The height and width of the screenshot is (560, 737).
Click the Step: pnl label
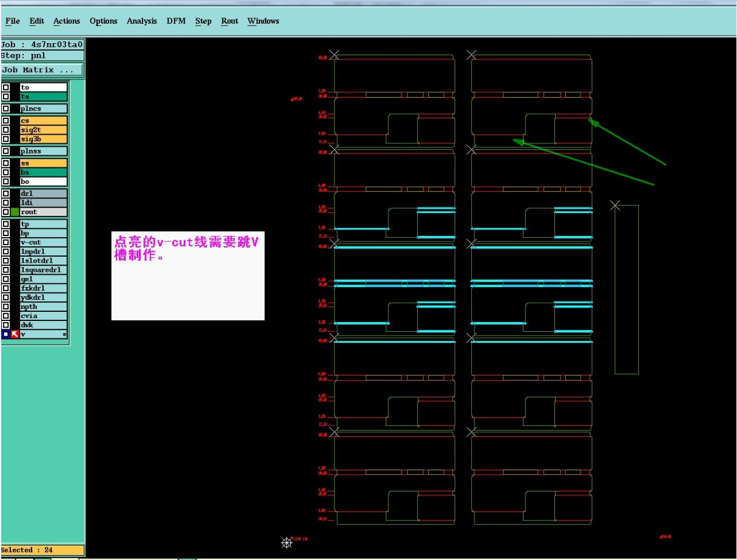pyautogui.click(x=42, y=55)
